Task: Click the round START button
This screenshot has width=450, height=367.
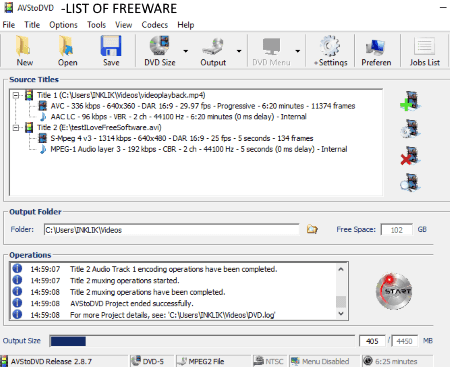Action: 394,291
